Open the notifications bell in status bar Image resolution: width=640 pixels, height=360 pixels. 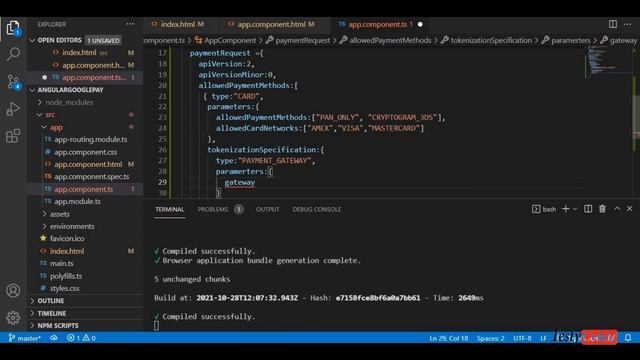[x=628, y=338]
